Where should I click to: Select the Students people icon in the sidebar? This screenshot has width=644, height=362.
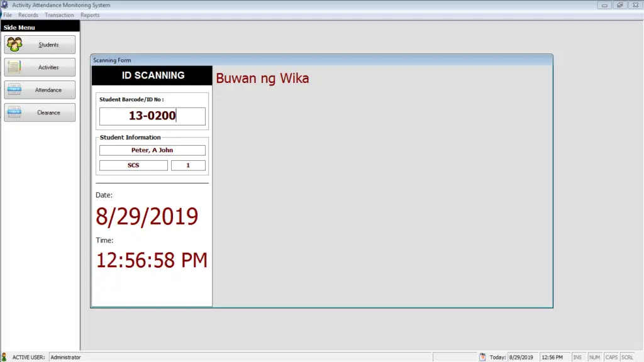coord(15,44)
